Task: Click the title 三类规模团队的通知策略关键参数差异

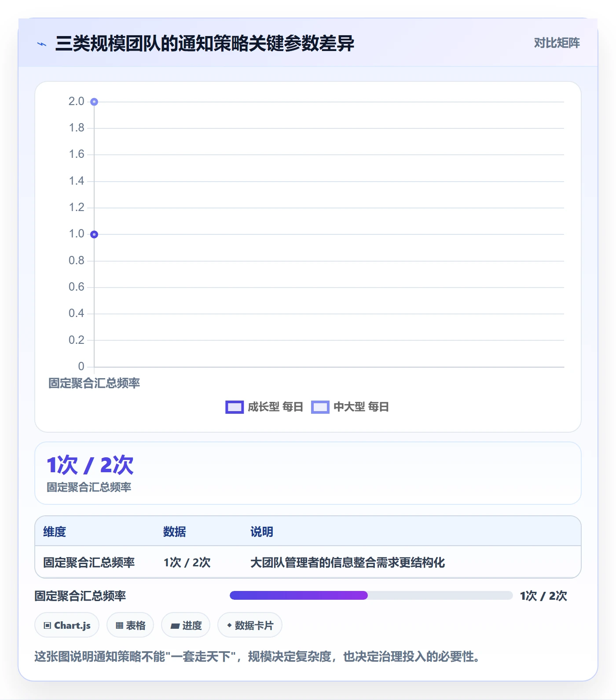Action: 205,44
